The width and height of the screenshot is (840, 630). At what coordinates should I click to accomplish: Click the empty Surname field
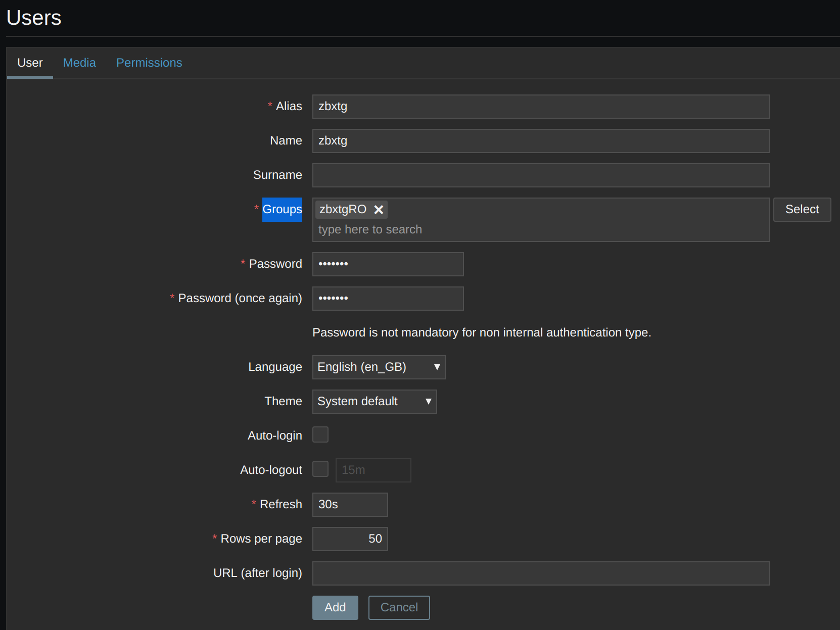(x=541, y=175)
